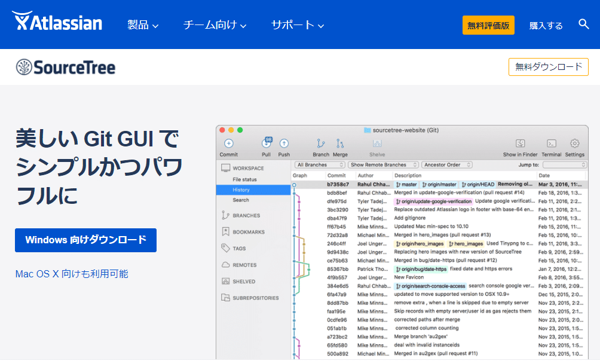Click the Atlassian logo

pyautogui.click(x=57, y=22)
